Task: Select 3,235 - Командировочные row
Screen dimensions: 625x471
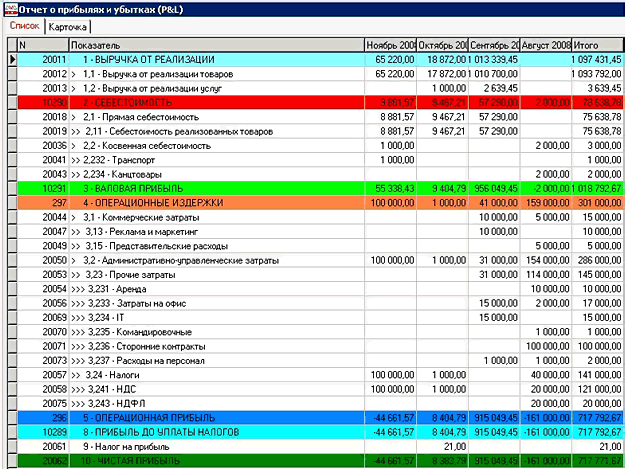Action: tap(320, 332)
